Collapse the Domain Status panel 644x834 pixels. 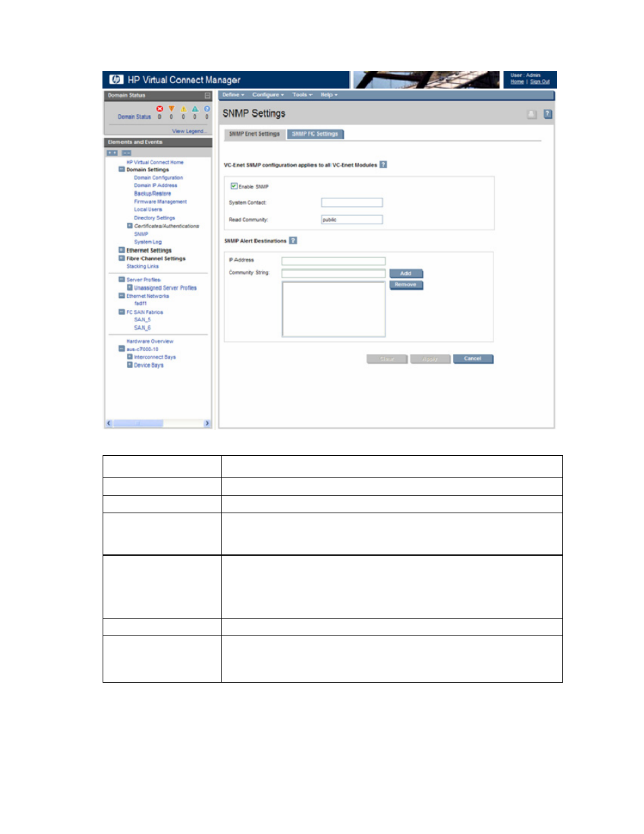pos(207,95)
